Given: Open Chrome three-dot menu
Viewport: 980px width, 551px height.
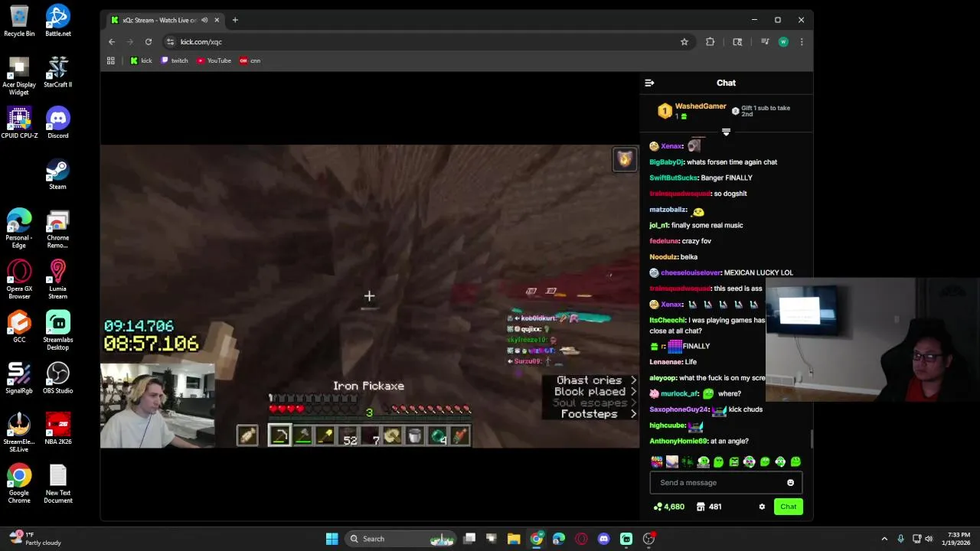Looking at the screenshot, I should [802, 42].
